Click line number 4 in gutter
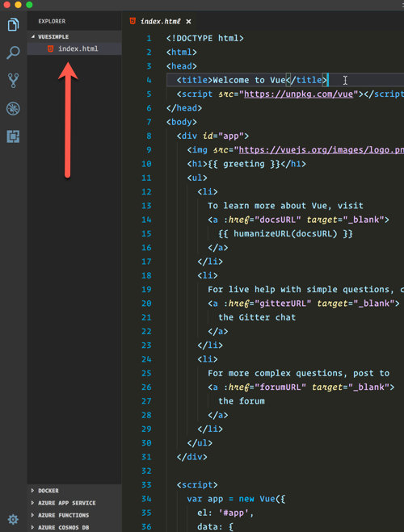This screenshot has height=532, width=404. click(149, 80)
